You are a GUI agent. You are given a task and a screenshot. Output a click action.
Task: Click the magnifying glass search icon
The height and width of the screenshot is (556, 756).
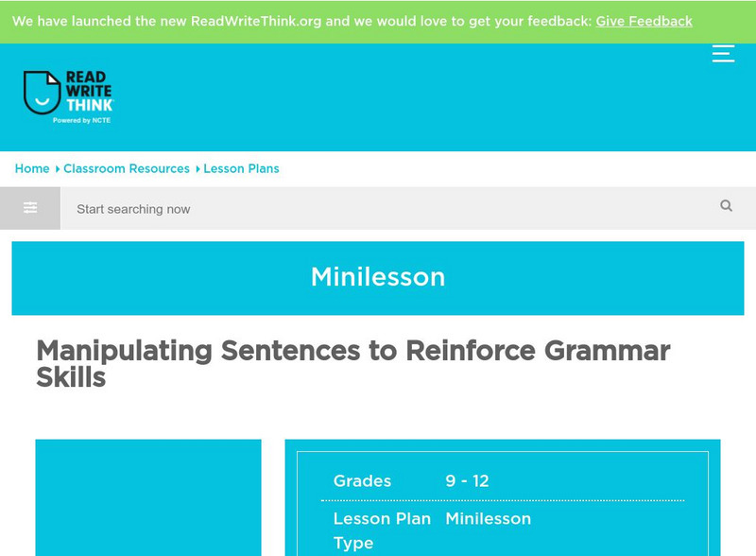726,206
